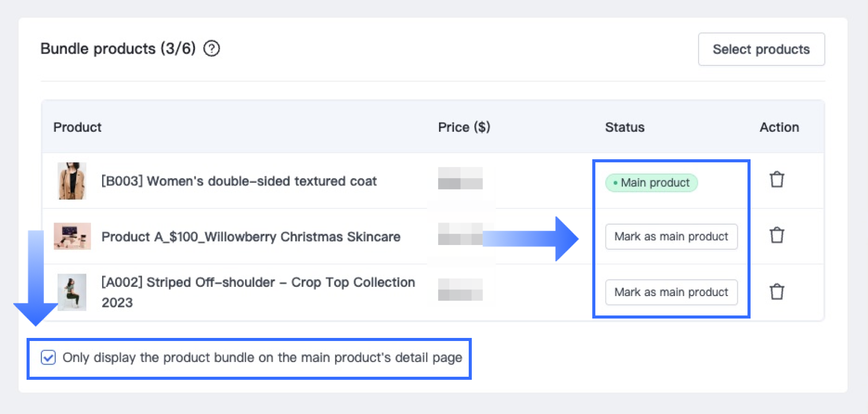Viewport: 868px width, 414px height.
Task: Delete the Willowberry Christmas Skincare product
Action: [777, 235]
